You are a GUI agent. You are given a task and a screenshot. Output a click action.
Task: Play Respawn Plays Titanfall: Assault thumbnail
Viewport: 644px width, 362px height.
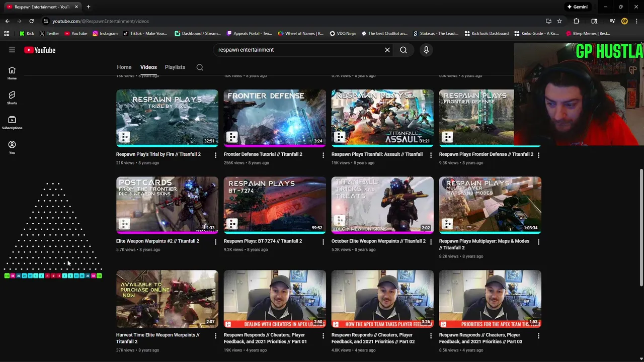click(382, 118)
